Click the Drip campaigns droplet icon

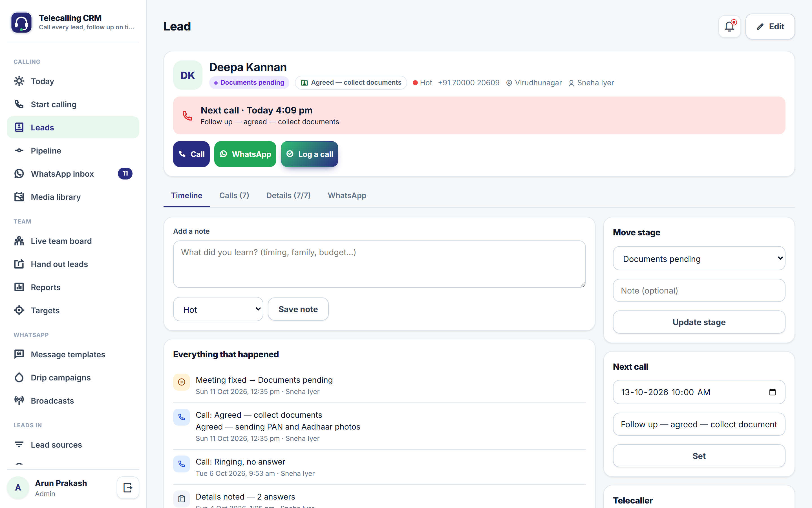coord(19,377)
